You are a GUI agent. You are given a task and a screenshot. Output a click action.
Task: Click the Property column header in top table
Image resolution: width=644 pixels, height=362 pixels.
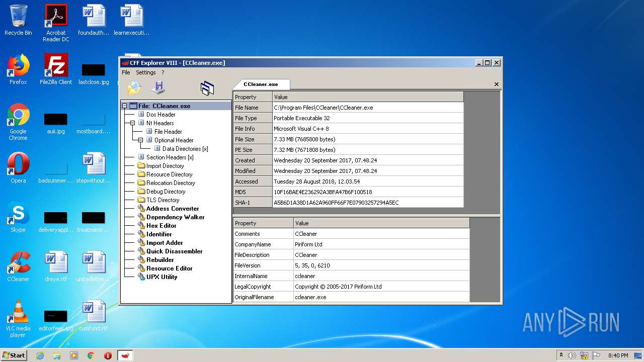pos(253,97)
